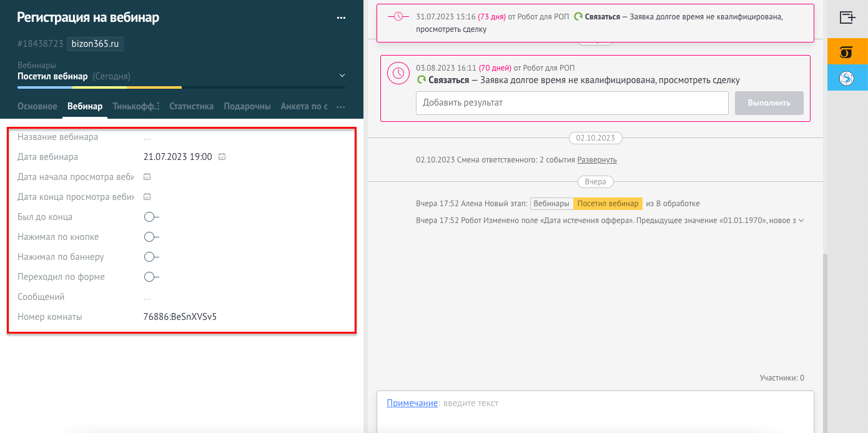Image resolution: width=868 pixels, height=433 pixels.
Task: Click the add-widget icon in right sidebar
Action: (x=847, y=17)
